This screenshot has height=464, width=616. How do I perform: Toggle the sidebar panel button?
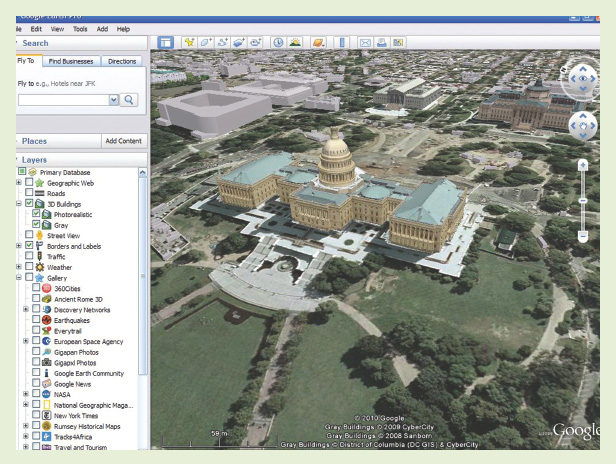(x=165, y=44)
